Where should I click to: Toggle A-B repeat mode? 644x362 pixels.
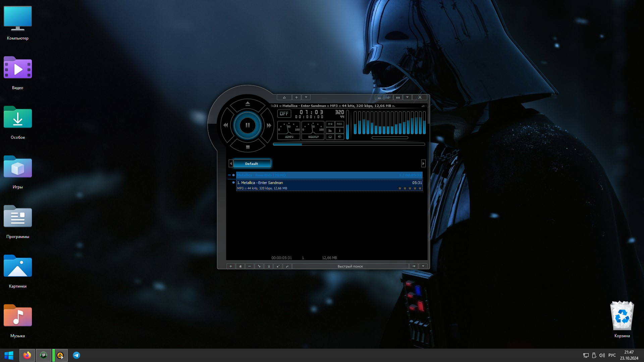coord(330,124)
